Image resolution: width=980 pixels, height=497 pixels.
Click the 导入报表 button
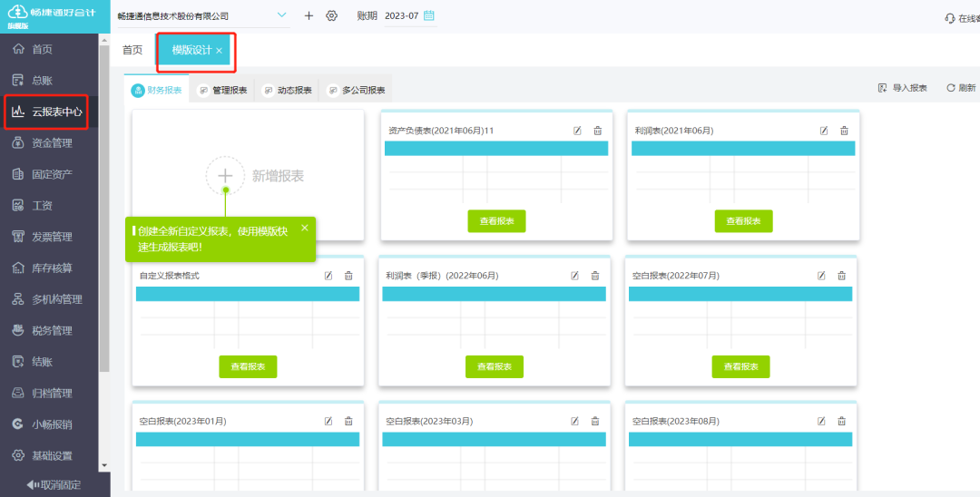[x=903, y=88]
